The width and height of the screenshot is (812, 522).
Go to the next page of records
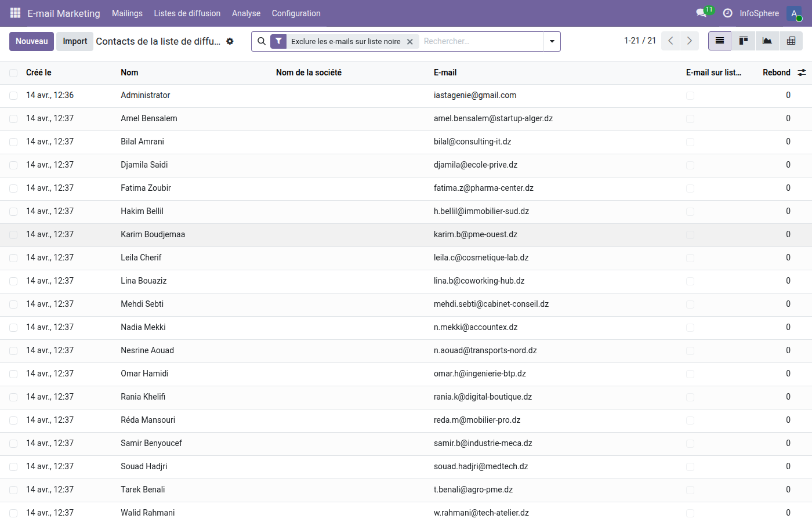coord(690,41)
